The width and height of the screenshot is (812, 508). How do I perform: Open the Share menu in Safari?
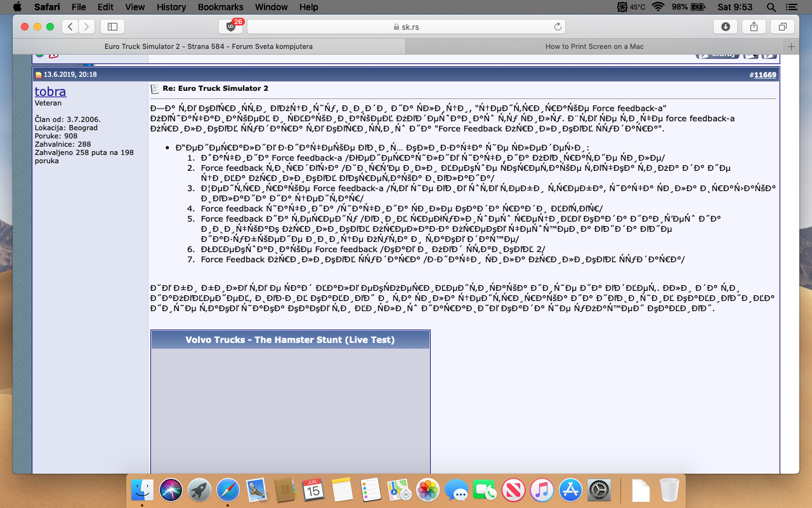754,27
